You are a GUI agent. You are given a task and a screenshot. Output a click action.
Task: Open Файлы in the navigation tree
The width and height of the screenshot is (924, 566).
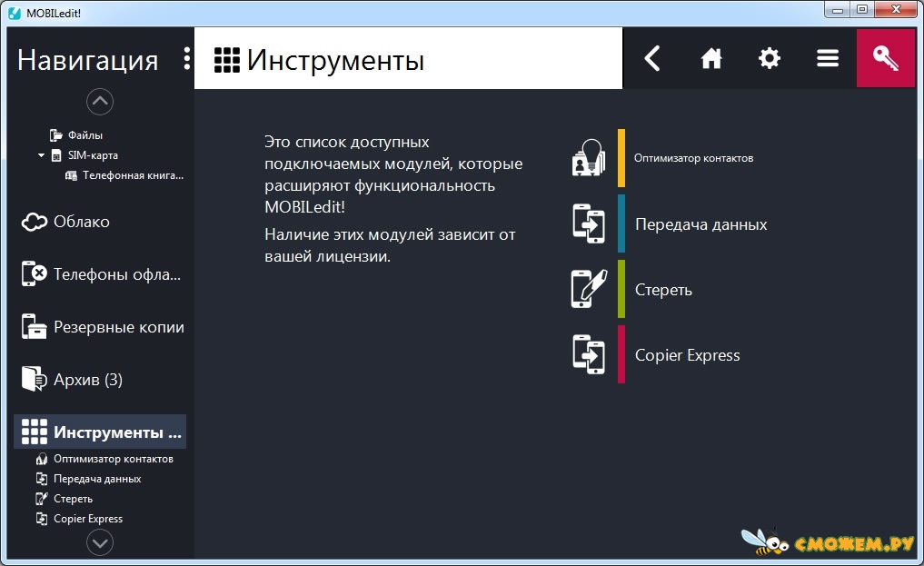point(84,135)
